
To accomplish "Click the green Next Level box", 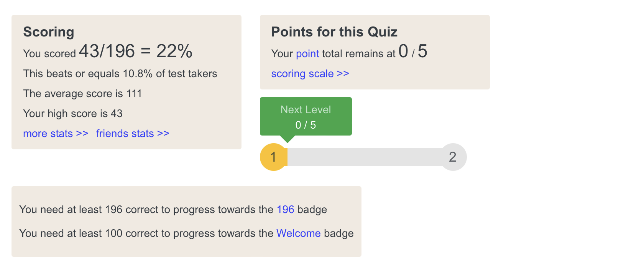I will (x=306, y=116).
